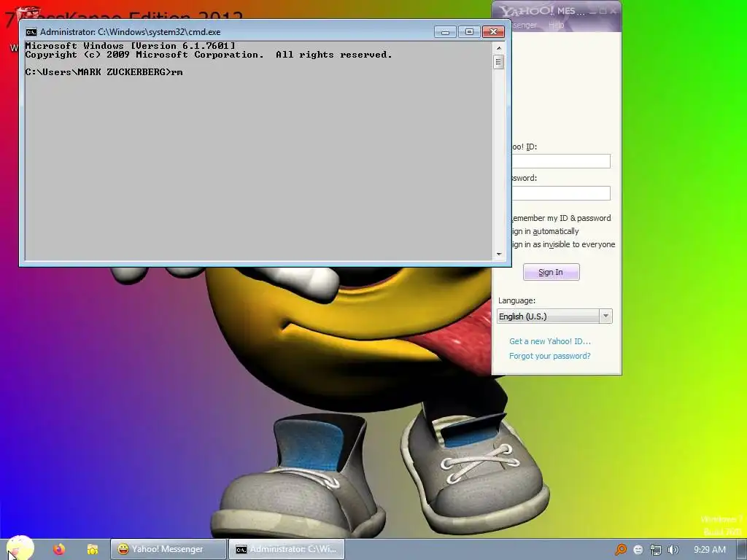Click the cmd window scrollbar up arrow
This screenshot has height=560, width=747.
[x=499, y=48]
